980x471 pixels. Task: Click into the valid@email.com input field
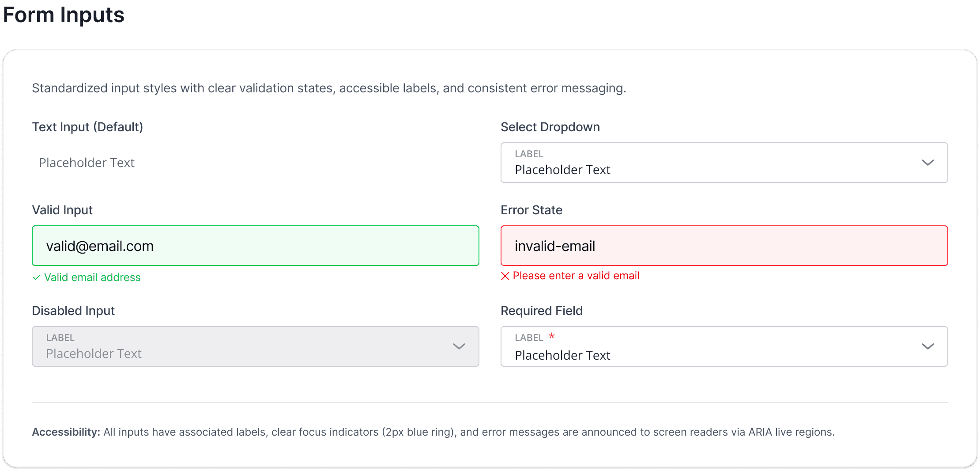click(255, 246)
